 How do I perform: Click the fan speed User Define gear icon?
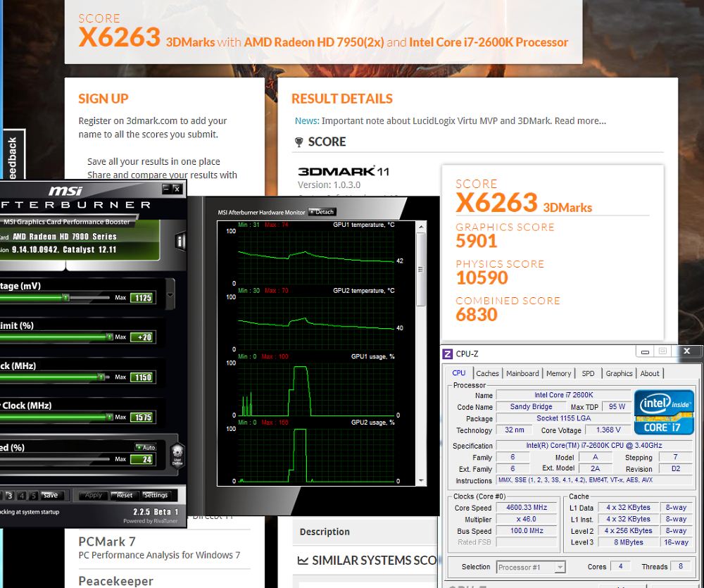click(177, 455)
